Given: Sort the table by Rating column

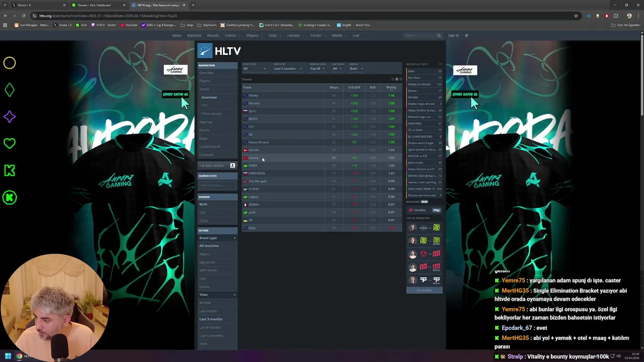Looking at the screenshot, I should coord(391,87).
